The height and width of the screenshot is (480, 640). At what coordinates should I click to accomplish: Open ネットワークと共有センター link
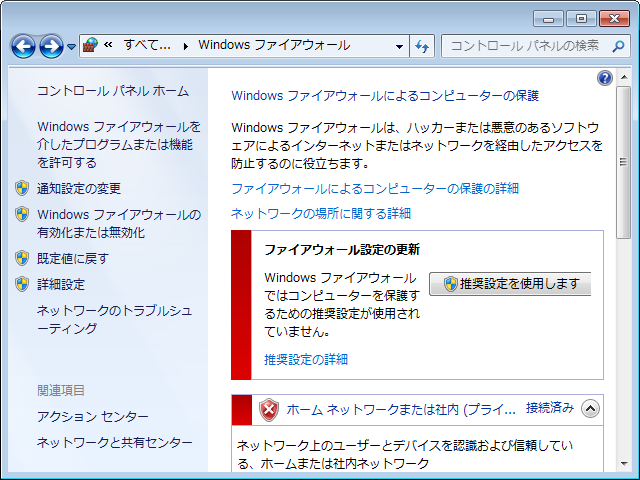(115, 442)
